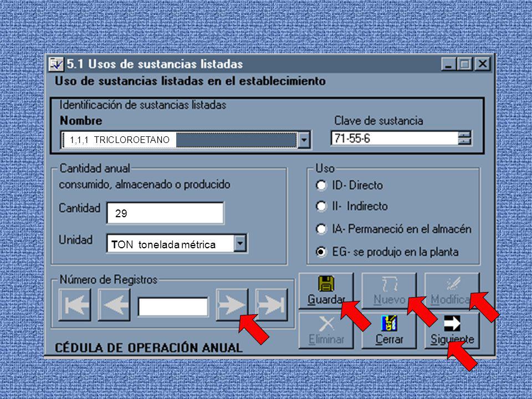
Task: Maximize the Usos de sustancias window
Action: pos(464,64)
